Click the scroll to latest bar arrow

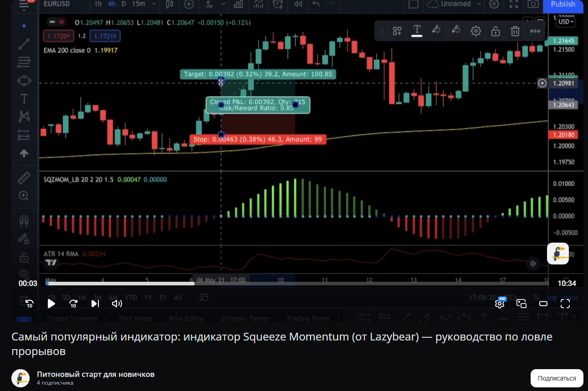(532, 263)
